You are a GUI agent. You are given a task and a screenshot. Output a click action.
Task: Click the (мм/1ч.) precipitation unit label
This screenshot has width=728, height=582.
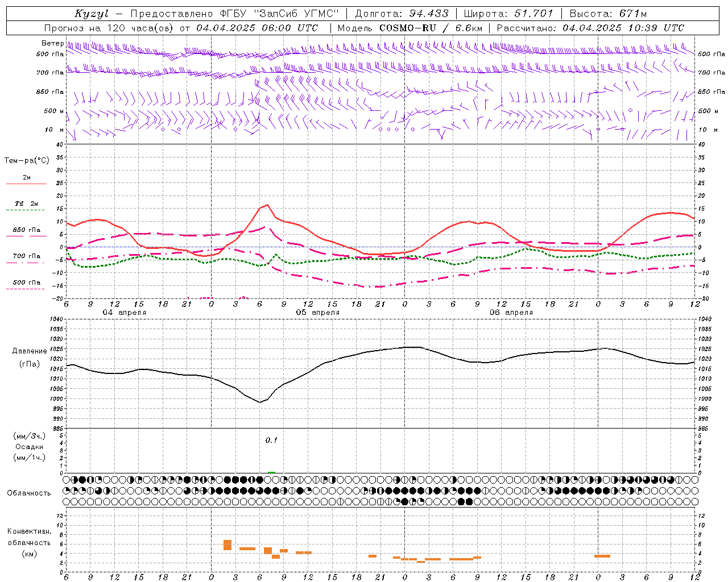tap(30, 458)
